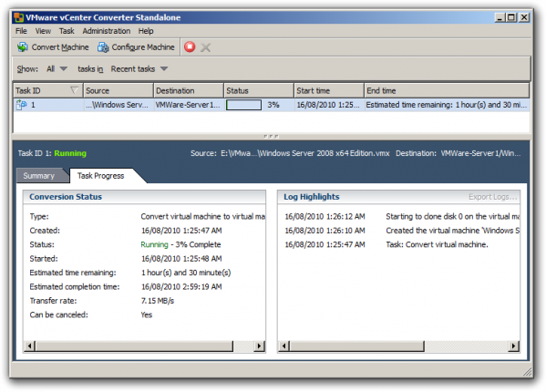546x392 pixels.
Task: Click the Conversion Status left scroll arrow
Action: [29, 346]
